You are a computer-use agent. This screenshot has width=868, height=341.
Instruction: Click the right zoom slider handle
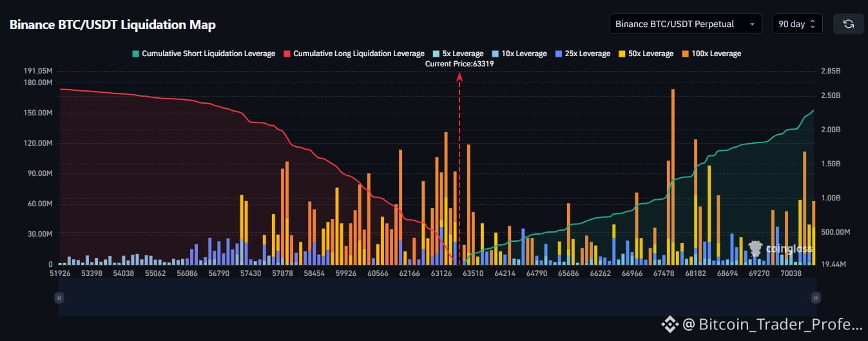pos(816,298)
